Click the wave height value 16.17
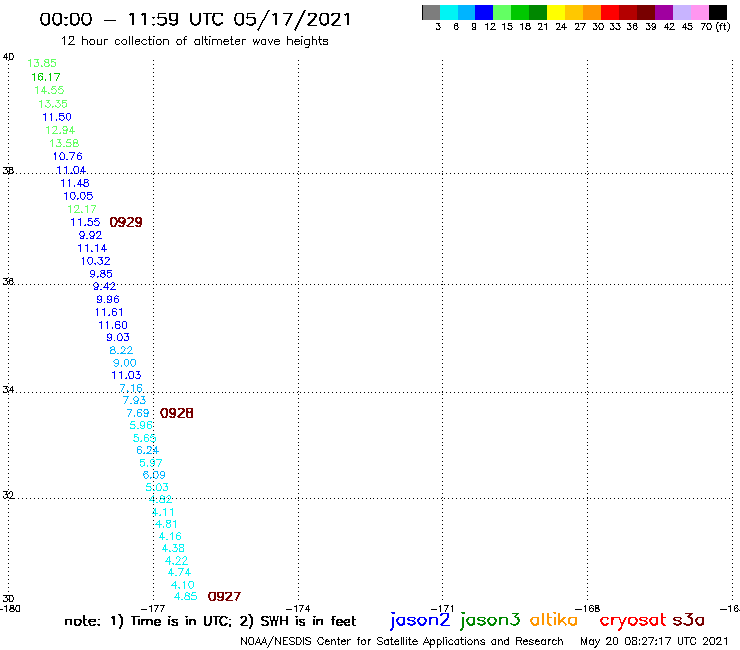 46,76
